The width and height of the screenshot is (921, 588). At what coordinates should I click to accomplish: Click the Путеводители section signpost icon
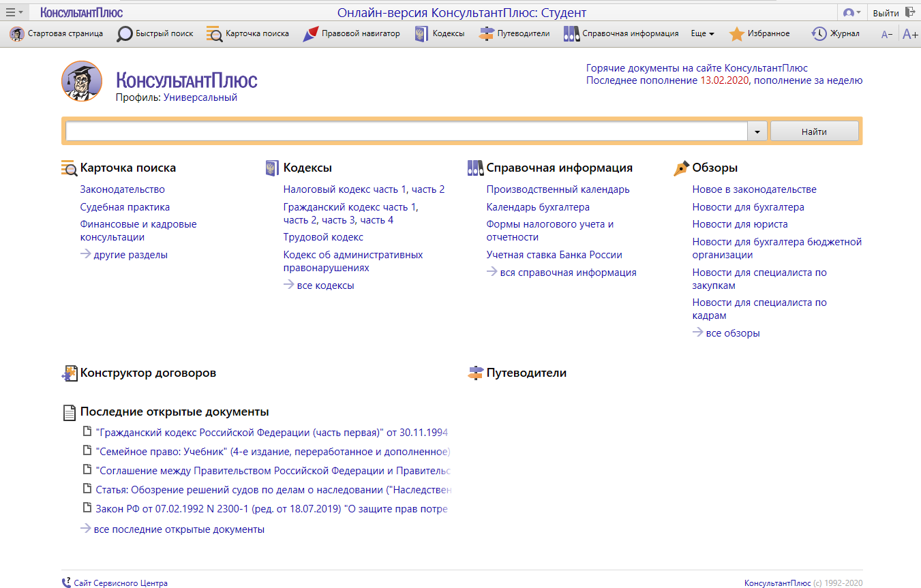475,373
